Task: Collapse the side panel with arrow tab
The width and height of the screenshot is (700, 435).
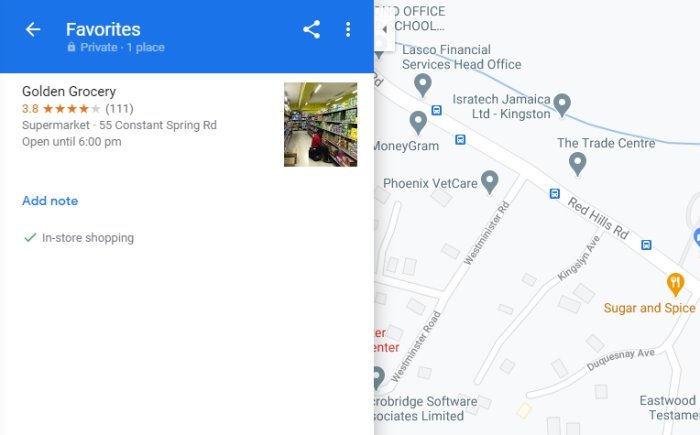Action: point(384,29)
